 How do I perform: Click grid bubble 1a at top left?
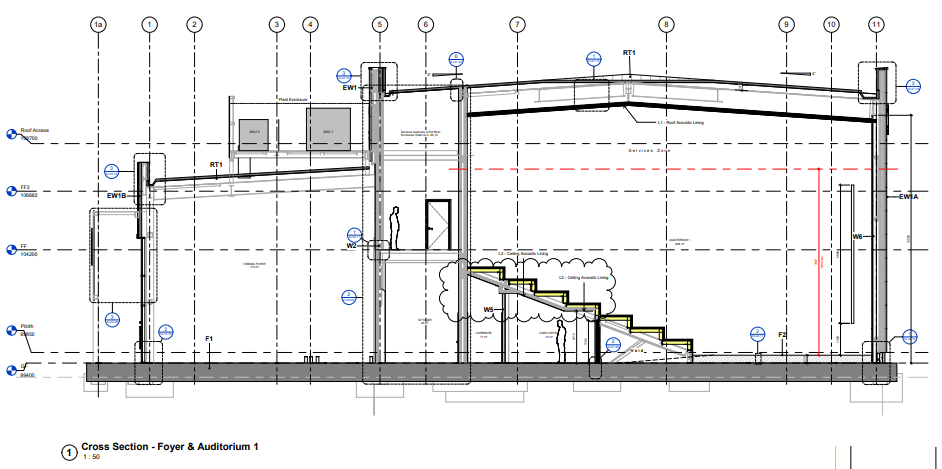click(97, 23)
